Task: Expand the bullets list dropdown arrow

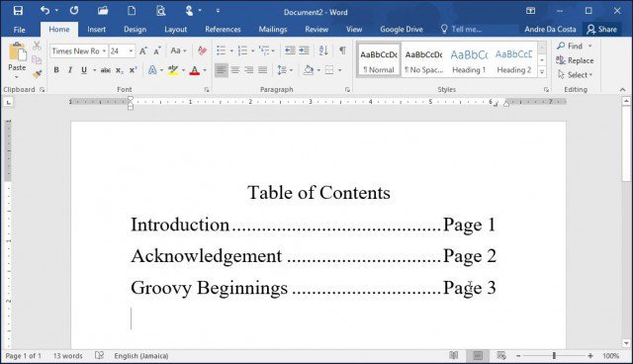Action: click(x=231, y=50)
